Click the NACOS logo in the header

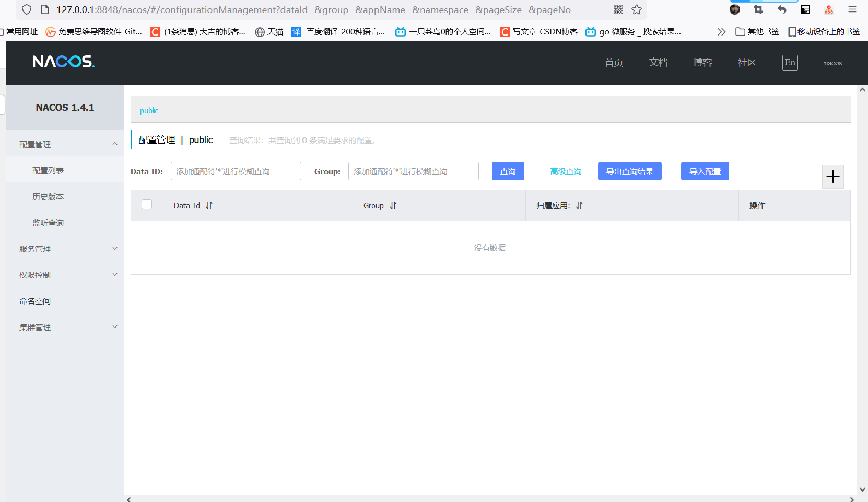63,62
